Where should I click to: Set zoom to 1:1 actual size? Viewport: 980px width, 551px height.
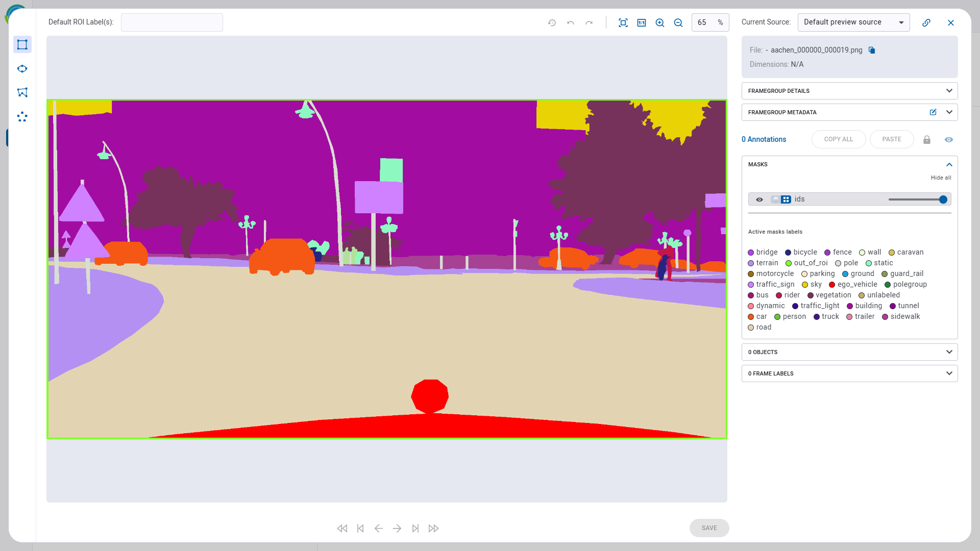coord(642,22)
